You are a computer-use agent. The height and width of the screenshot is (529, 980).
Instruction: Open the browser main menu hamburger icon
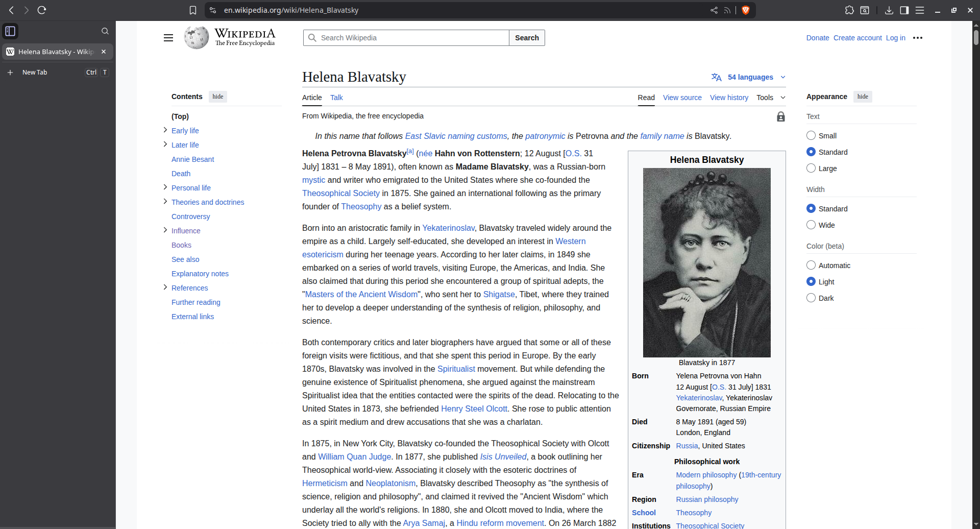click(x=920, y=10)
